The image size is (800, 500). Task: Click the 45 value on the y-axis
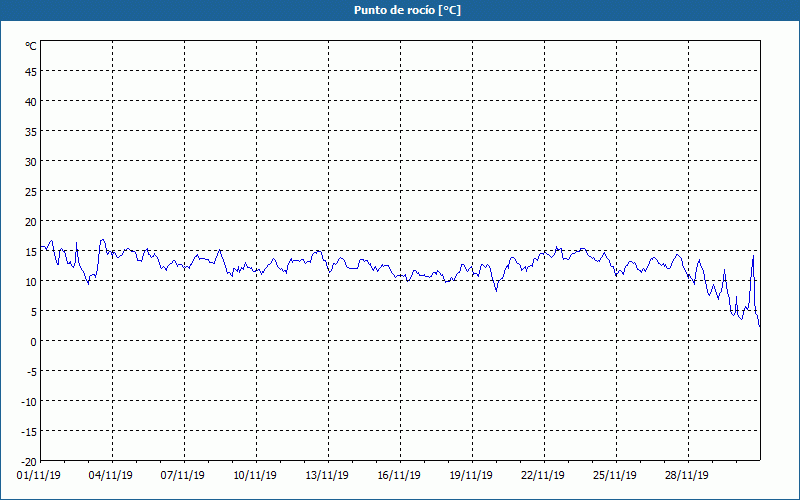(31, 72)
